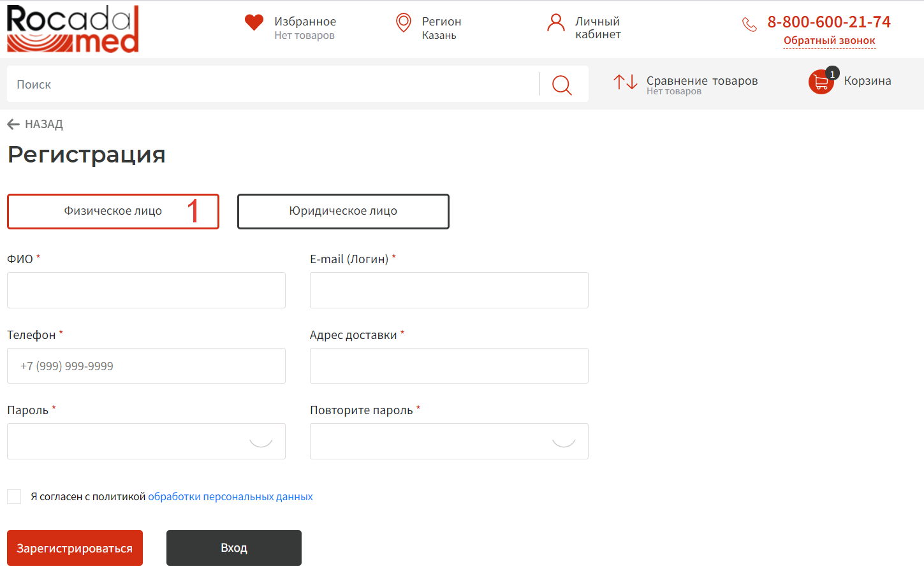Click the red heart favorites icon
Screen dimensions: 924x583
(x=254, y=23)
